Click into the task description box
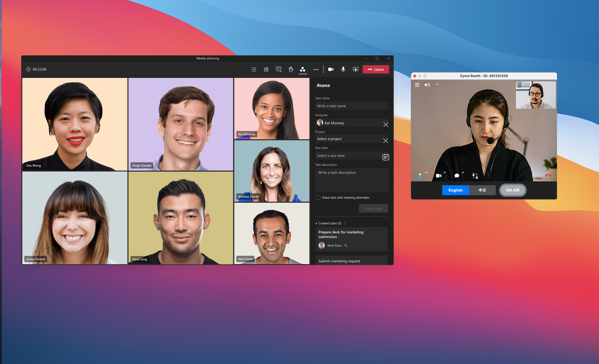The image size is (599, 364). point(352,180)
